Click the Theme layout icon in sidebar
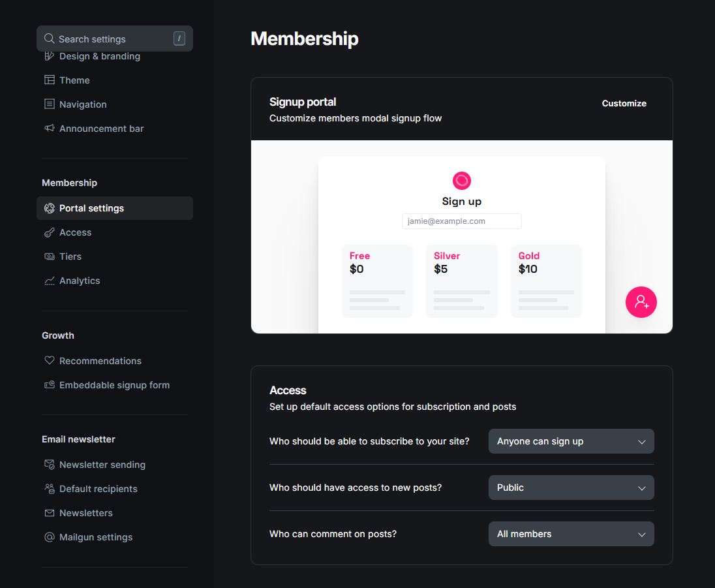The image size is (715, 588). (x=49, y=80)
